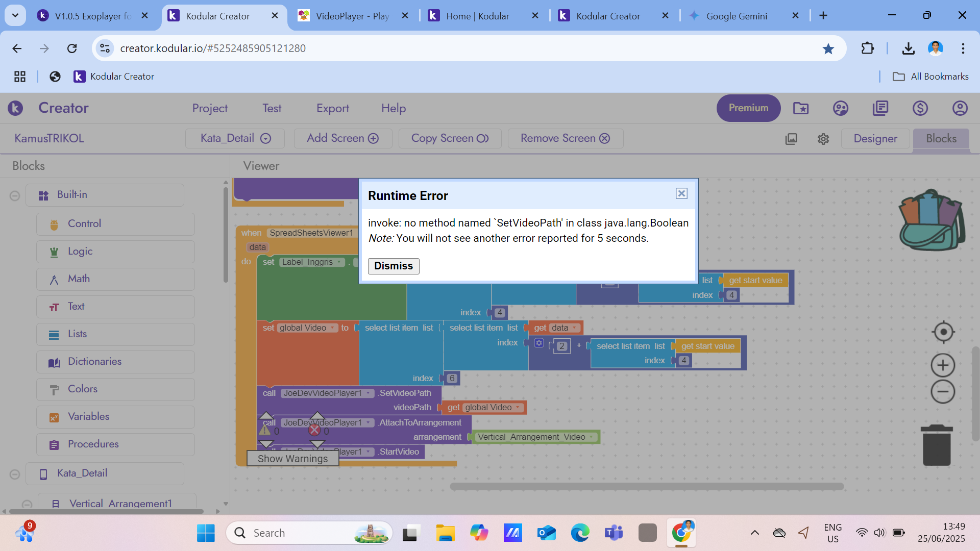Click the blocks palette vertical scrollbar
Screen dimensions: 980x551
tap(226, 235)
